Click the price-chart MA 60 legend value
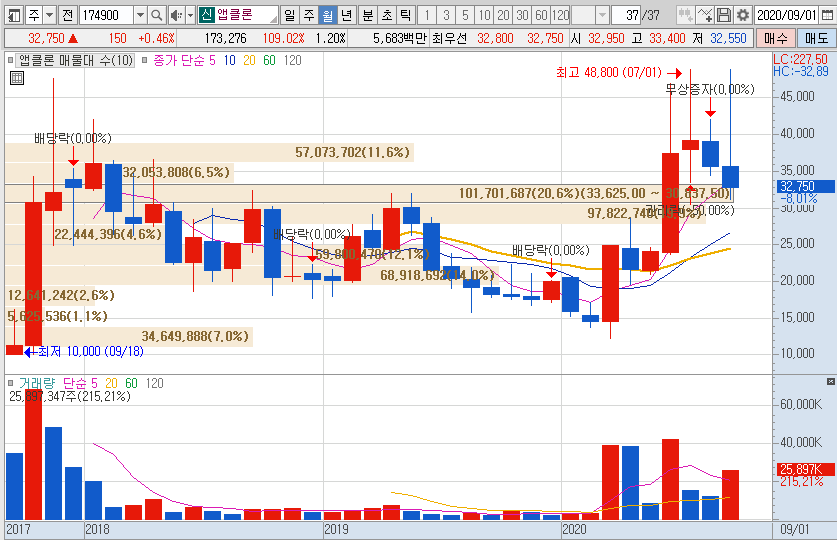Viewport: 837px width, 540px height. point(270,60)
